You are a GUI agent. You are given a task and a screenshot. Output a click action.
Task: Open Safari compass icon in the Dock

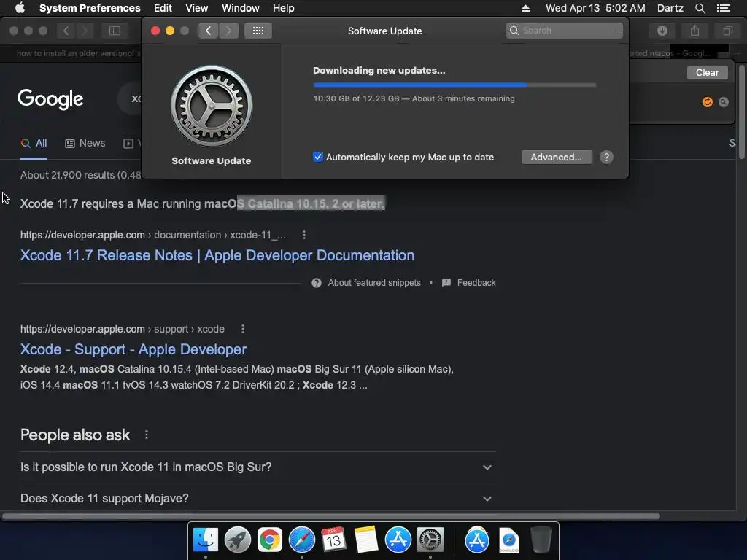(302, 540)
